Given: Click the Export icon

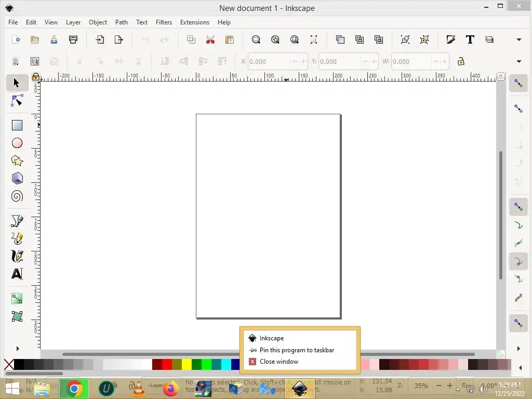Looking at the screenshot, I should tap(119, 39).
